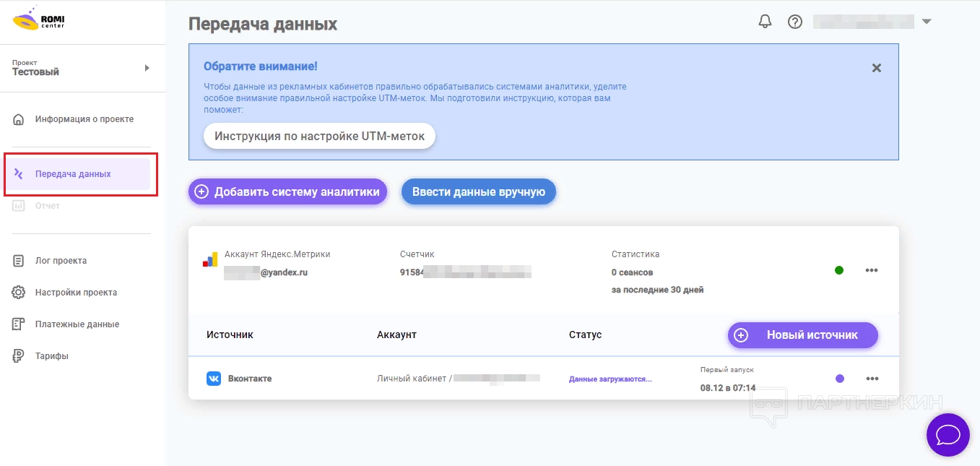Open three-dot menu for Yandex Metrika account

[x=872, y=270]
